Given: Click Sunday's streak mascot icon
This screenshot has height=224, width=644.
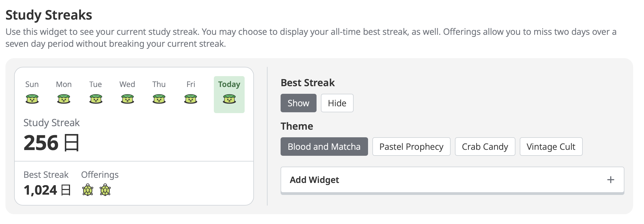Looking at the screenshot, I should tap(32, 99).
